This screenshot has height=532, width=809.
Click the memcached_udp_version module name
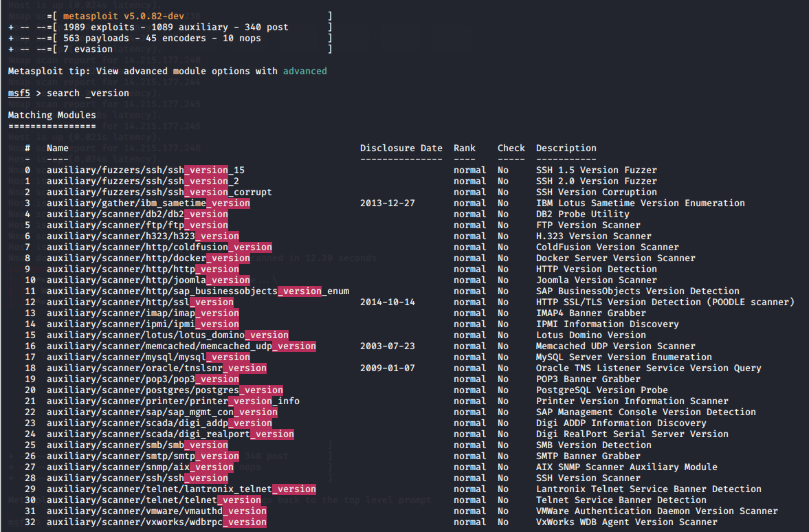tap(181, 346)
